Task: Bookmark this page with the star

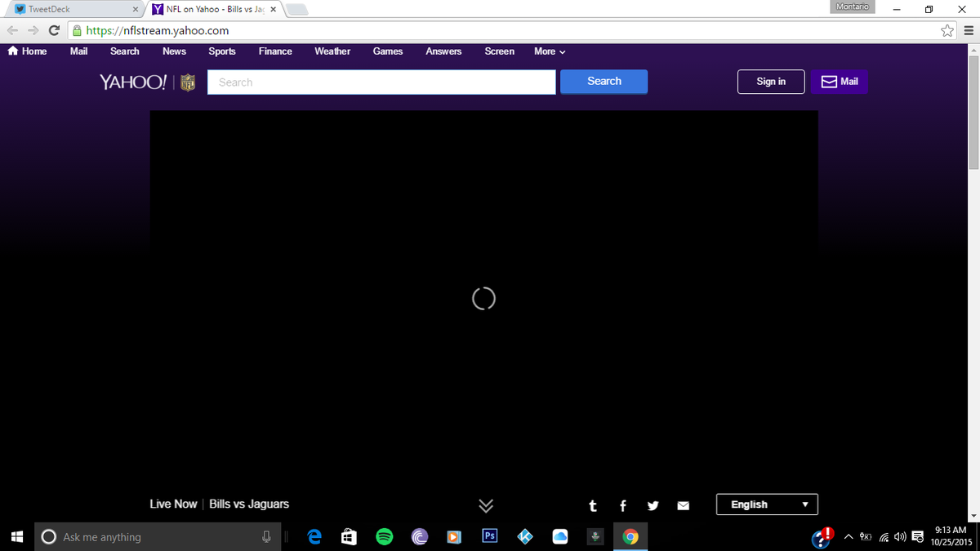Action: [947, 31]
